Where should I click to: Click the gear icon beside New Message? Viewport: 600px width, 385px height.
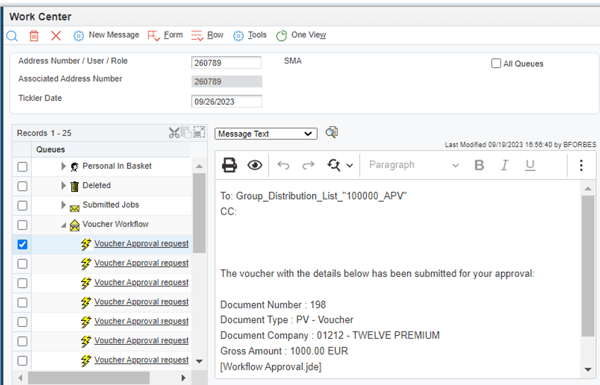78,36
